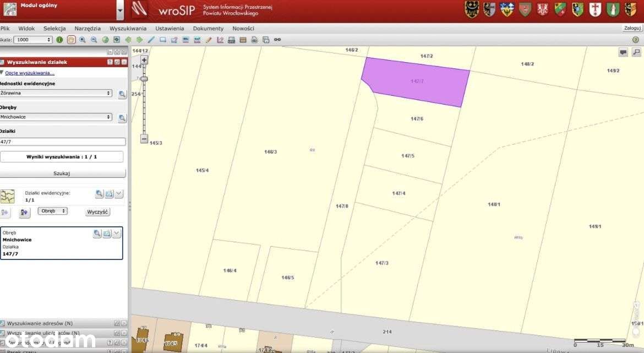644x353 pixels.
Task: Click the green globe full extent icon
Action: point(106,40)
